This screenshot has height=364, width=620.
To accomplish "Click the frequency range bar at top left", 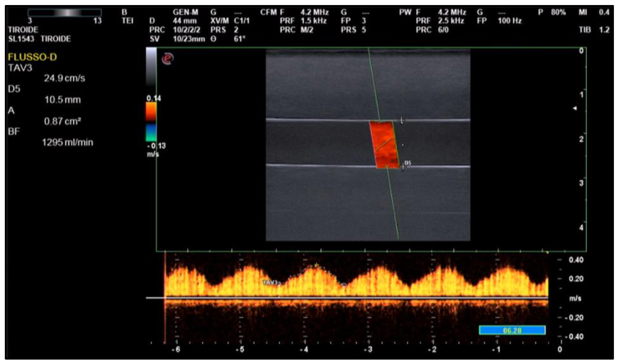I will [x=65, y=12].
